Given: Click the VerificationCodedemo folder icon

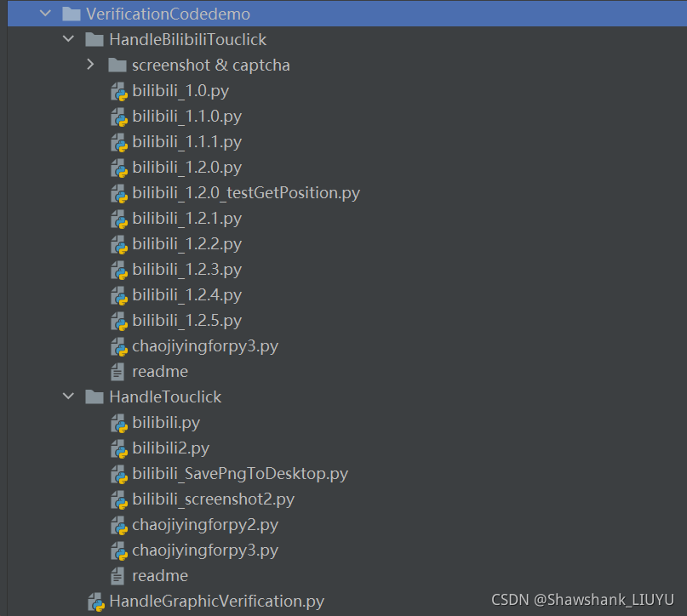Looking at the screenshot, I should [x=72, y=14].
